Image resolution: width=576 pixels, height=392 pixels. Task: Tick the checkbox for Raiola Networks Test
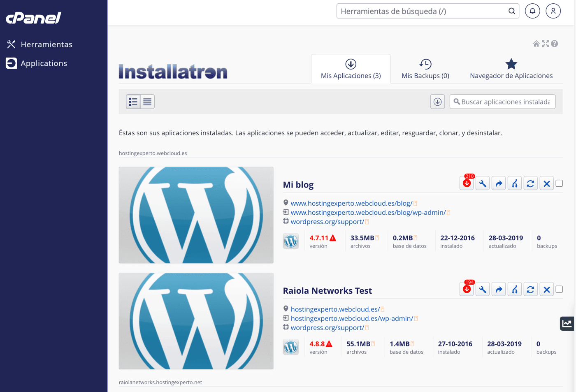(559, 290)
